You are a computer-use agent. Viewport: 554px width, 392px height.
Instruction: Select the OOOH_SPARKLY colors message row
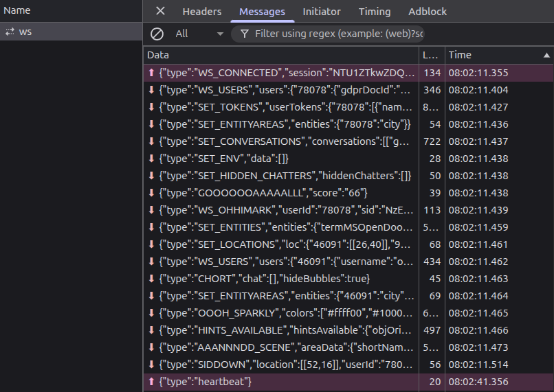click(x=282, y=313)
